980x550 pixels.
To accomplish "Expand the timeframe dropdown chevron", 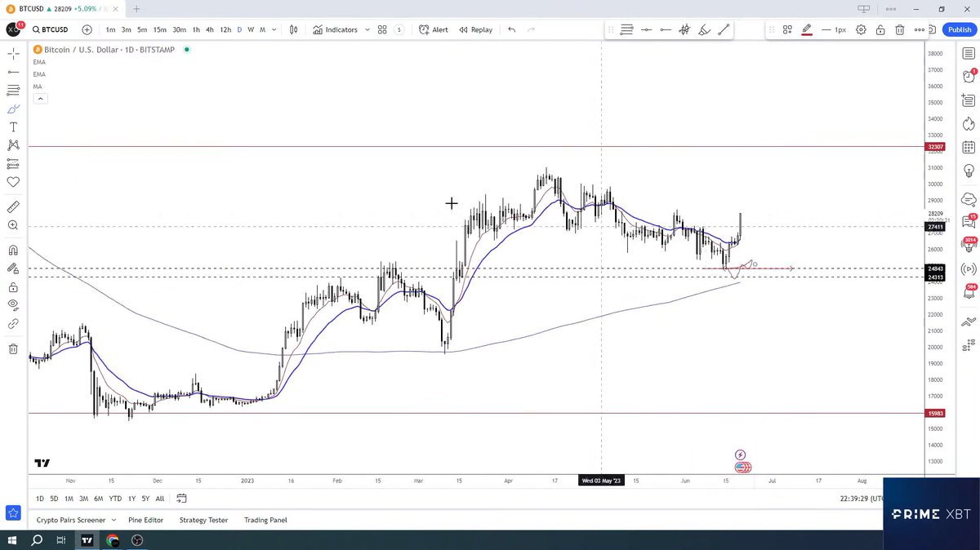I will pos(274,29).
